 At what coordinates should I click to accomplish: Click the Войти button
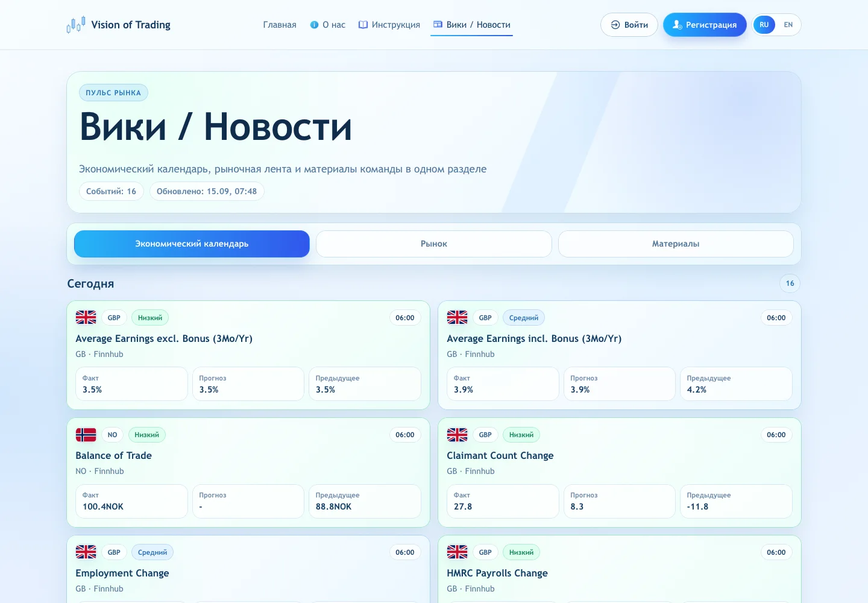point(629,25)
